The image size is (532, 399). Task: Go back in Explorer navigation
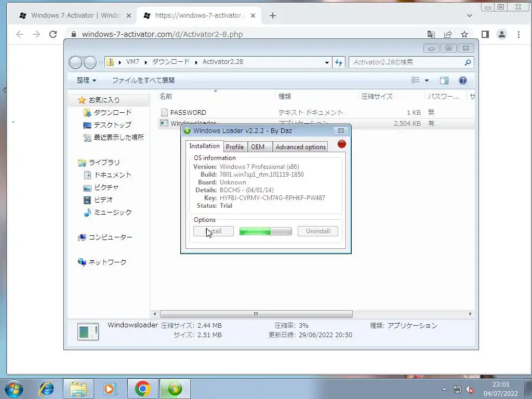click(76, 62)
